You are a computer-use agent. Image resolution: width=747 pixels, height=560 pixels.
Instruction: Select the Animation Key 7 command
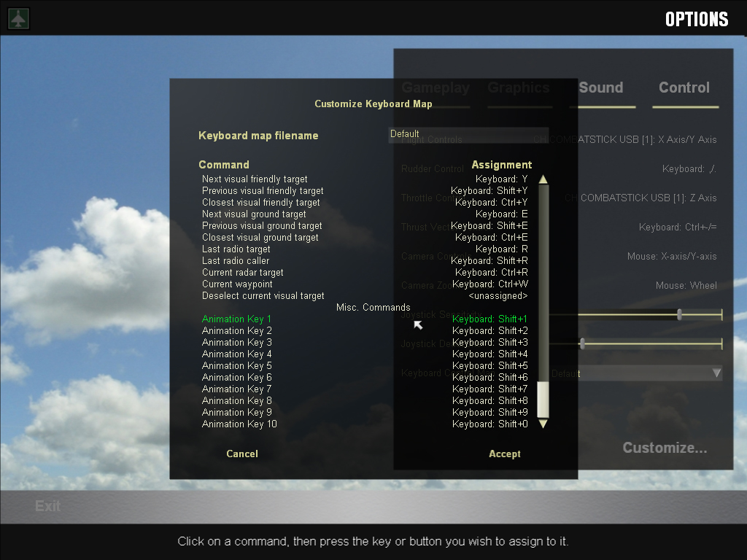[237, 389]
